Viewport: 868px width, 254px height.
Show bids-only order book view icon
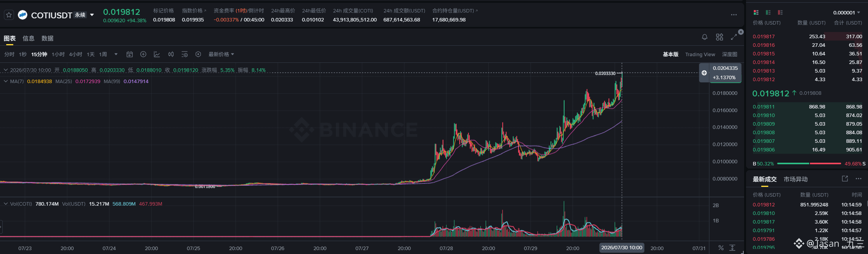768,12
